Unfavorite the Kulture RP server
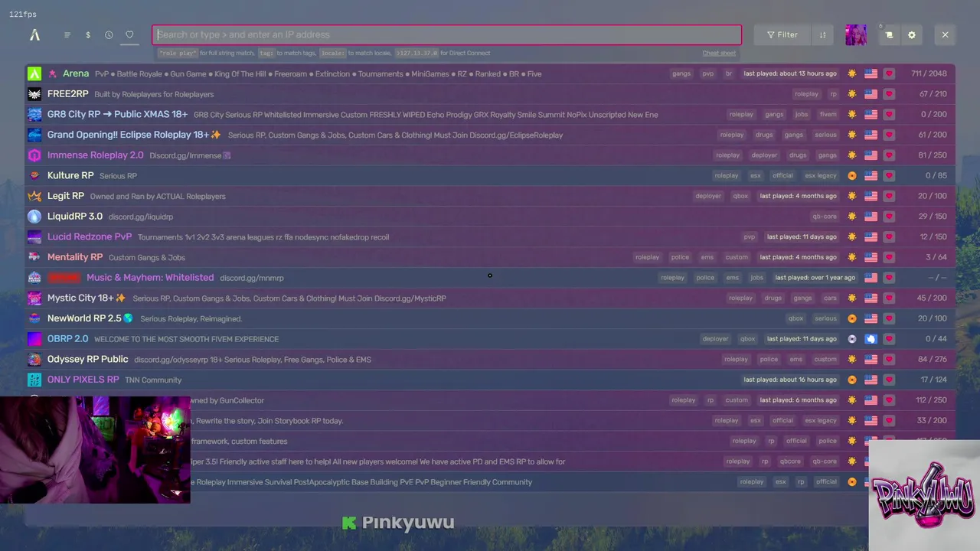980x551 pixels. click(x=889, y=176)
